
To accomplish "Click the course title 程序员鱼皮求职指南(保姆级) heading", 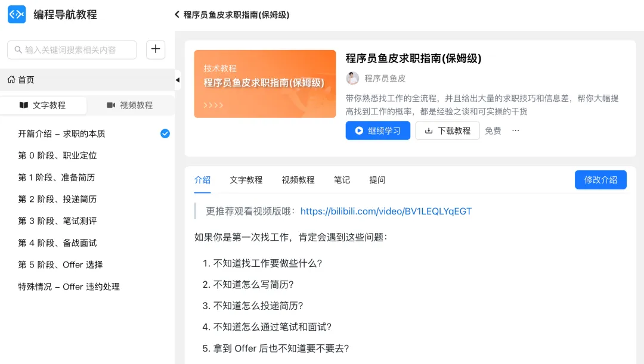I will [x=413, y=58].
